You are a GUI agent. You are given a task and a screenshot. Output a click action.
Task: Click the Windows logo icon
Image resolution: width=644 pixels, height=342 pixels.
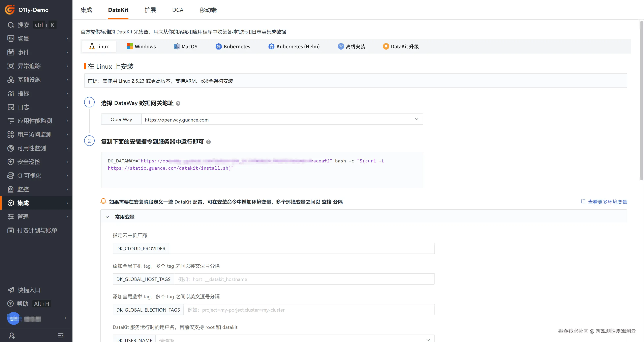tap(130, 47)
